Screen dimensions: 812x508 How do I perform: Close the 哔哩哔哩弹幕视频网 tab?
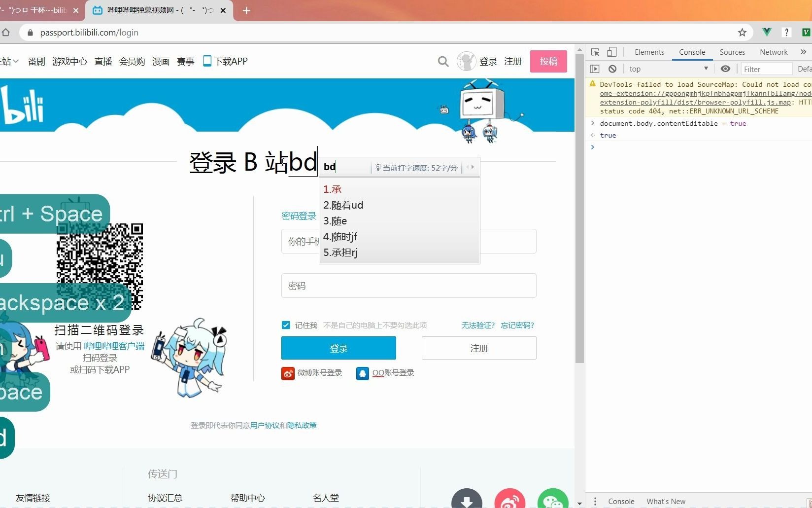click(x=223, y=10)
